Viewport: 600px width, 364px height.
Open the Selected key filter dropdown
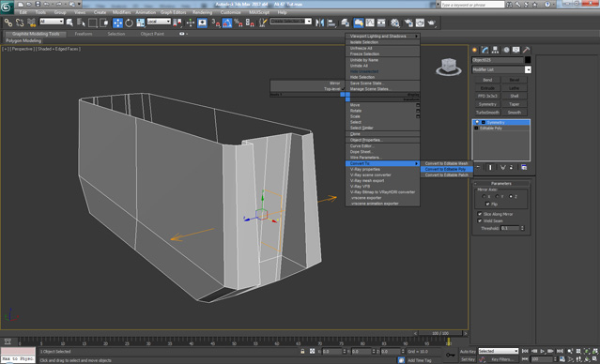(x=499, y=351)
